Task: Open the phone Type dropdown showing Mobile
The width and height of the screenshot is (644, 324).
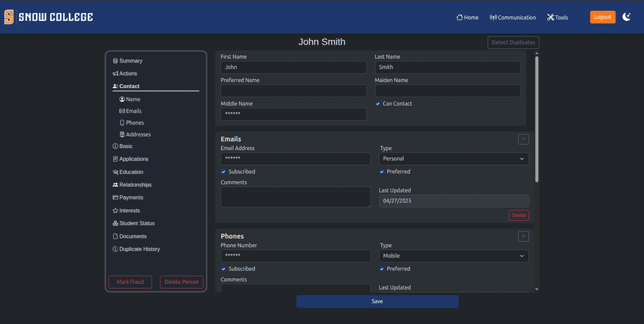Action: tap(453, 256)
